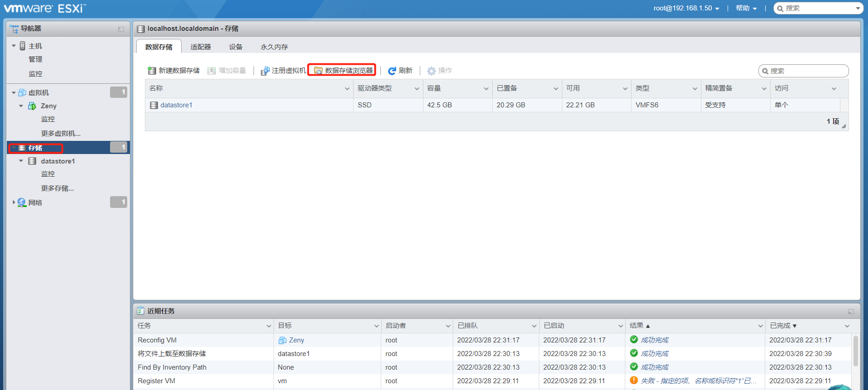Open the 容量 column dropdown arrow
868x390 pixels.
click(x=486, y=89)
